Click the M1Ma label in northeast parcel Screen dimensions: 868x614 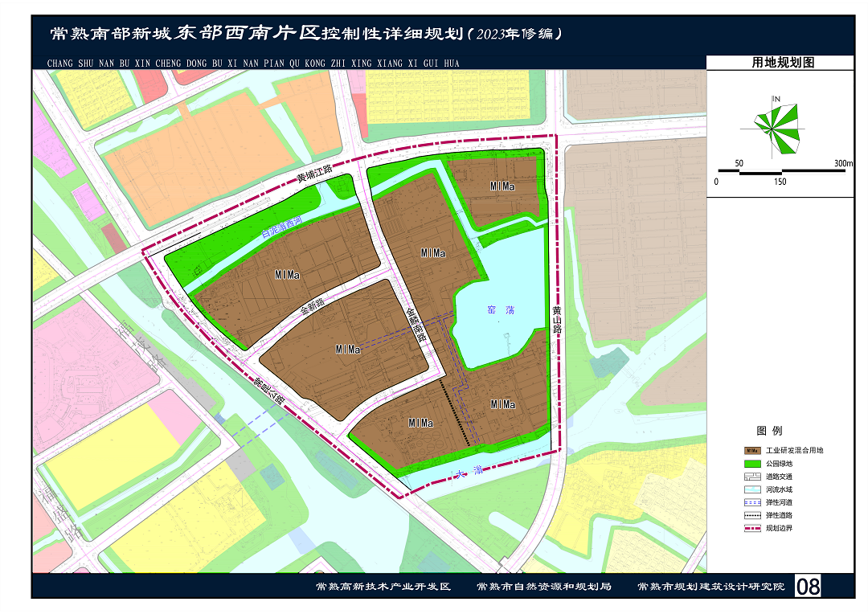502,186
